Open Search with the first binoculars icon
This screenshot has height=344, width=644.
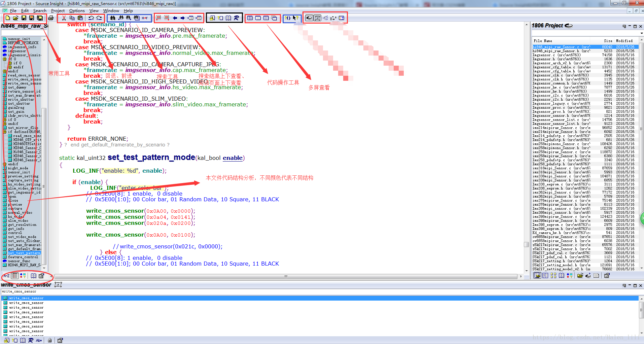[113, 18]
